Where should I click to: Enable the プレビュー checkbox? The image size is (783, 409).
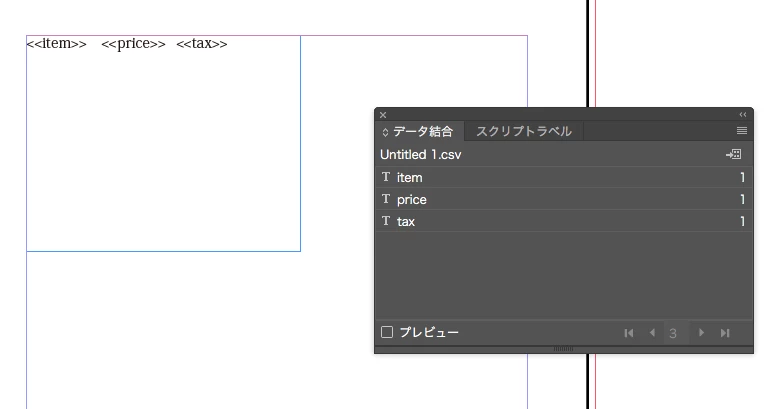pyautogui.click(x=387, y=332)
